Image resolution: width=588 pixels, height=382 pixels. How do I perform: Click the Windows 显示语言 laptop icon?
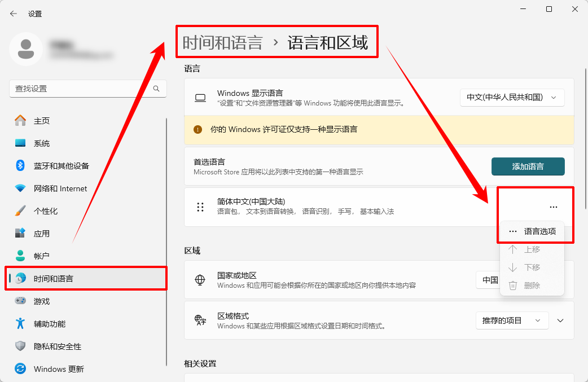(200, 98)
